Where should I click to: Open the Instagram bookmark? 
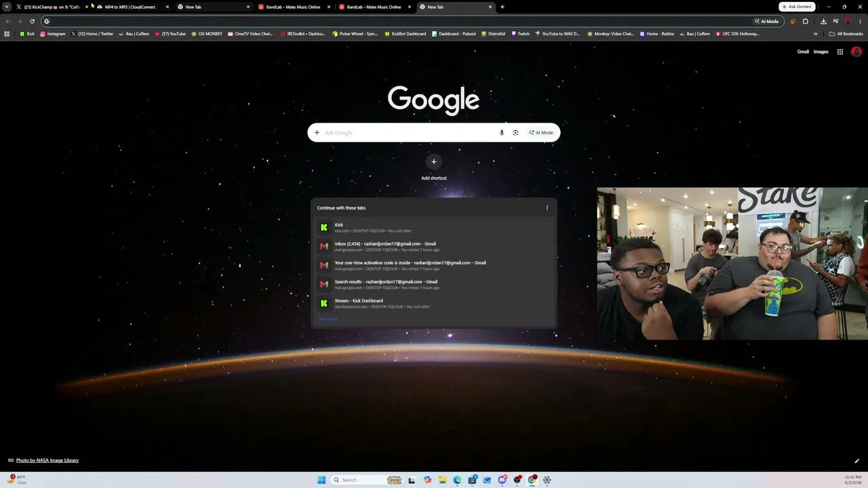53,34
